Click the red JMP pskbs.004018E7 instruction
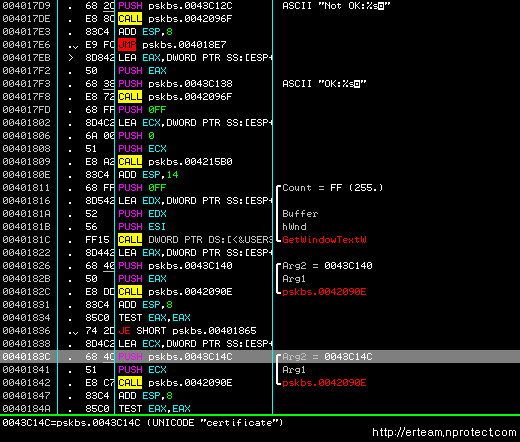 172,45
